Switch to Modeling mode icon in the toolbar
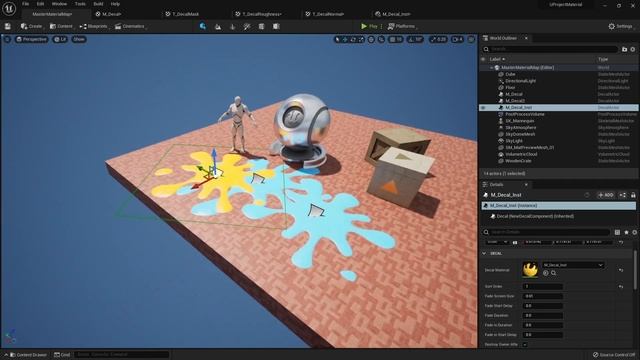This screenshot has width=640, height=360. [x=261, y=27]
